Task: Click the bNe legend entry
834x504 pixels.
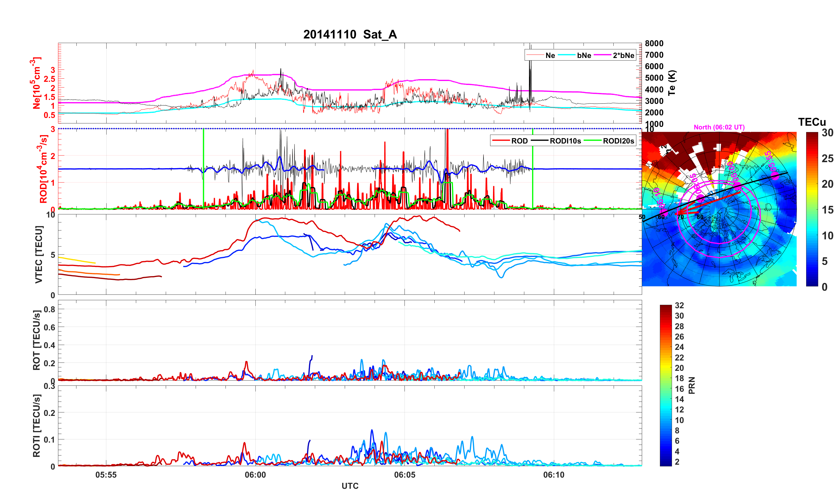Action: [x=584, y=55]
